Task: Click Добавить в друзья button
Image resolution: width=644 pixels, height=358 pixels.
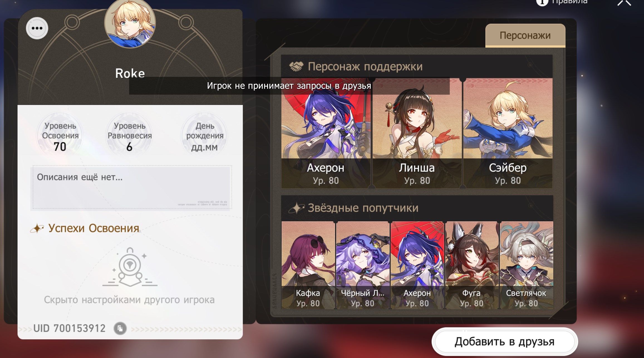Action: click(505, 342)
